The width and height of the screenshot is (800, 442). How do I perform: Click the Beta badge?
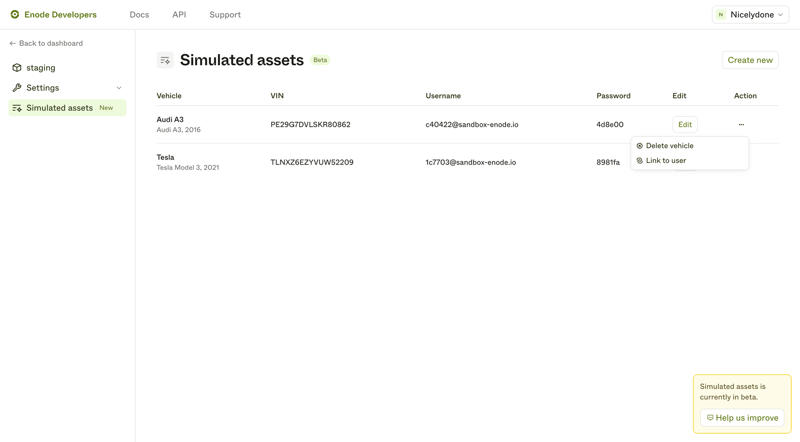[x=320, y=60]
